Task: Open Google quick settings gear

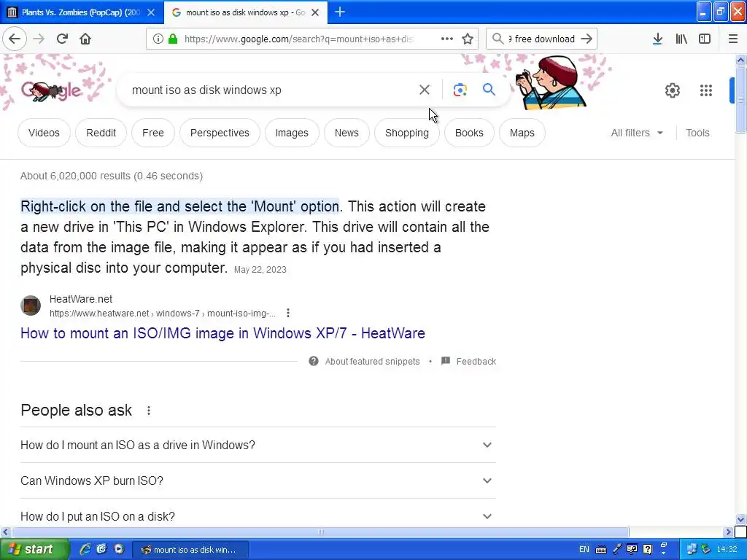Action: coord(672,90)
